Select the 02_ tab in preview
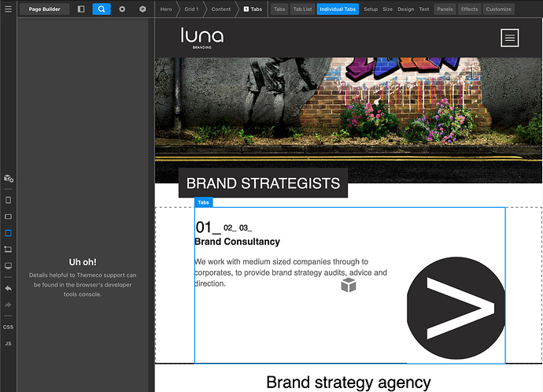 pyautogui.click(x=229, y=228)
